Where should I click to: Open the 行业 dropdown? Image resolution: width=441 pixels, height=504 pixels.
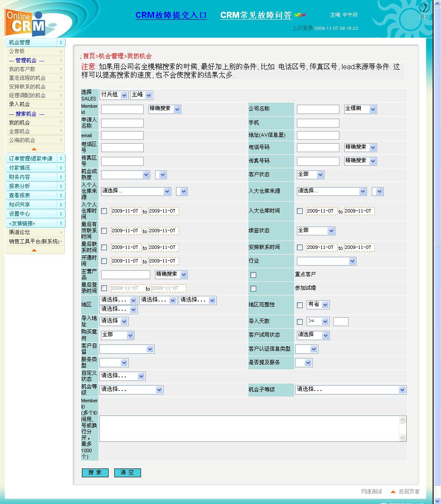(x=327, y=261)
